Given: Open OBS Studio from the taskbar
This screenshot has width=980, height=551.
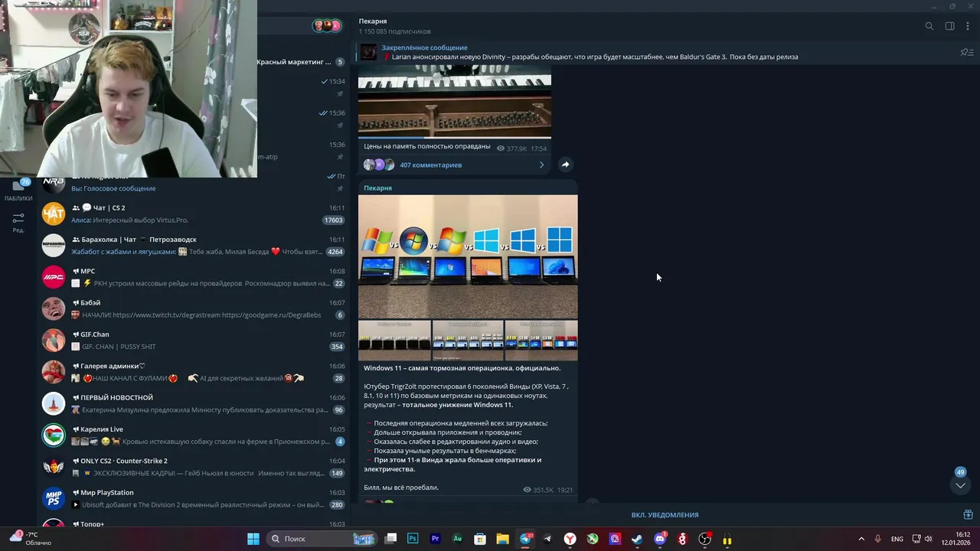Looking at the screenshot, I should coord(704,539).
